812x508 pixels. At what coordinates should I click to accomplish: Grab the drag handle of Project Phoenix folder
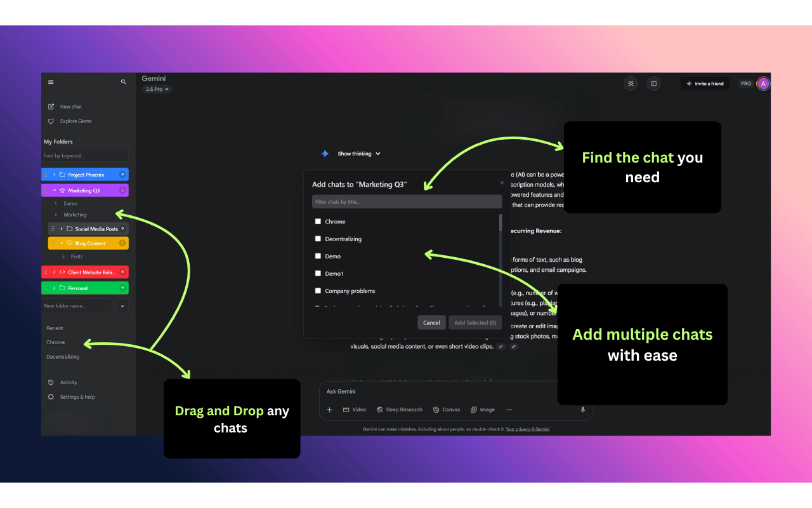pyautogui.click(x=46, y=175)
